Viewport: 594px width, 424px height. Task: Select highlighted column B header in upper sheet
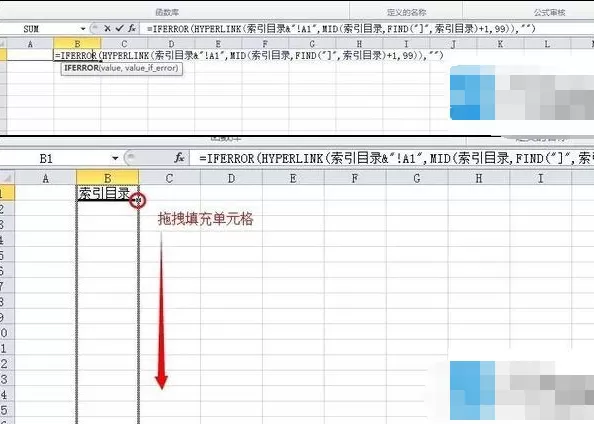(77, 44)
